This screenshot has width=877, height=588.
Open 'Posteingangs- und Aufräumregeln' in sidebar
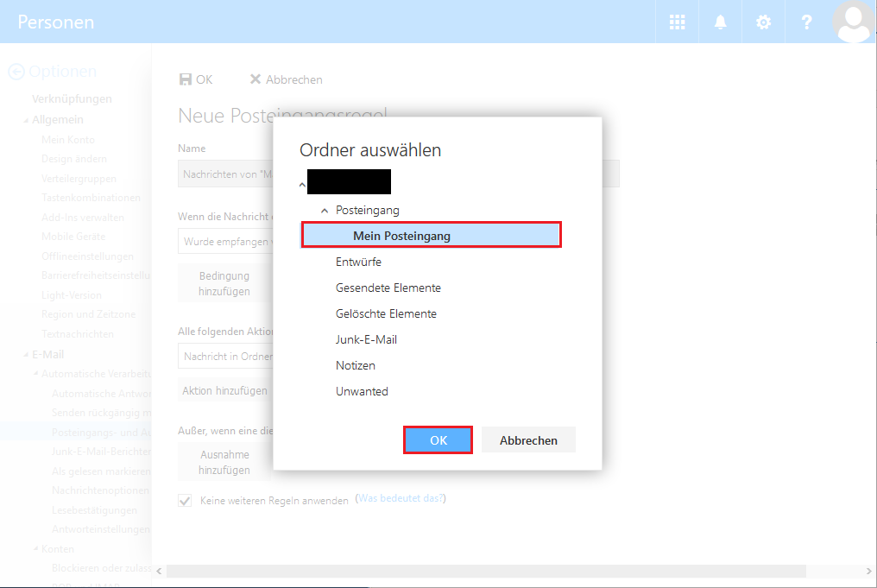pyautogui.click(x=95, y=433)
